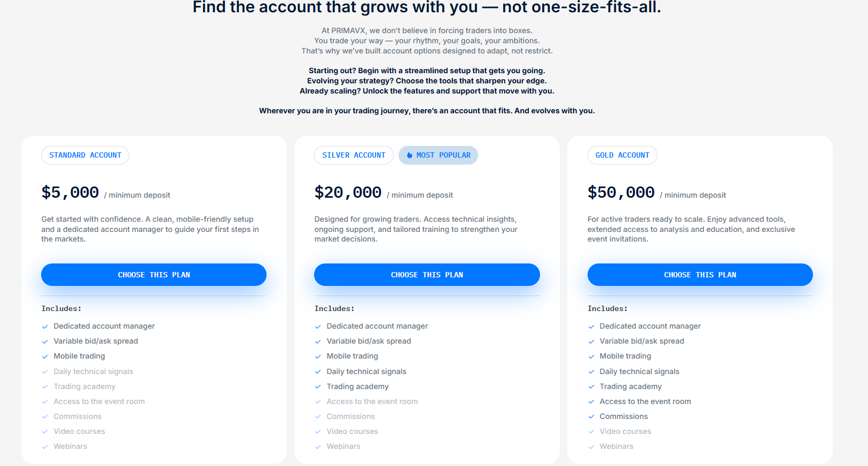Choose the Gold Account $50,000 plan

point(700,275)
